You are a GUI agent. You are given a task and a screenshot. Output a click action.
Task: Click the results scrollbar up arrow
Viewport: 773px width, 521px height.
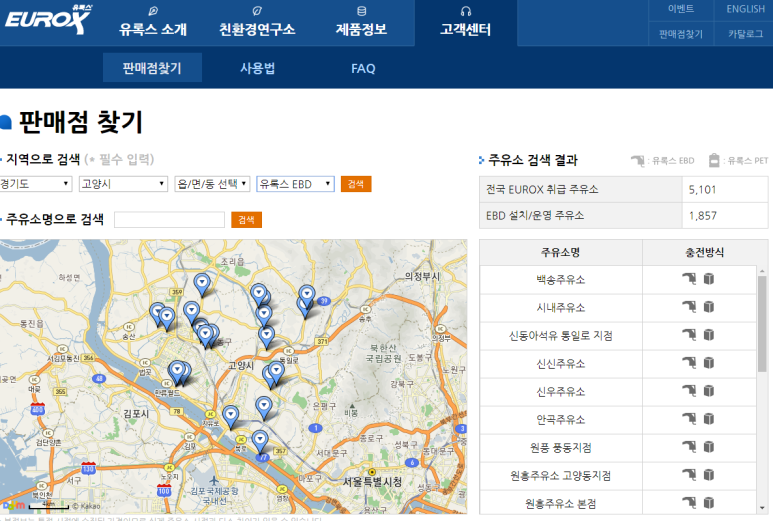point(762,271)
